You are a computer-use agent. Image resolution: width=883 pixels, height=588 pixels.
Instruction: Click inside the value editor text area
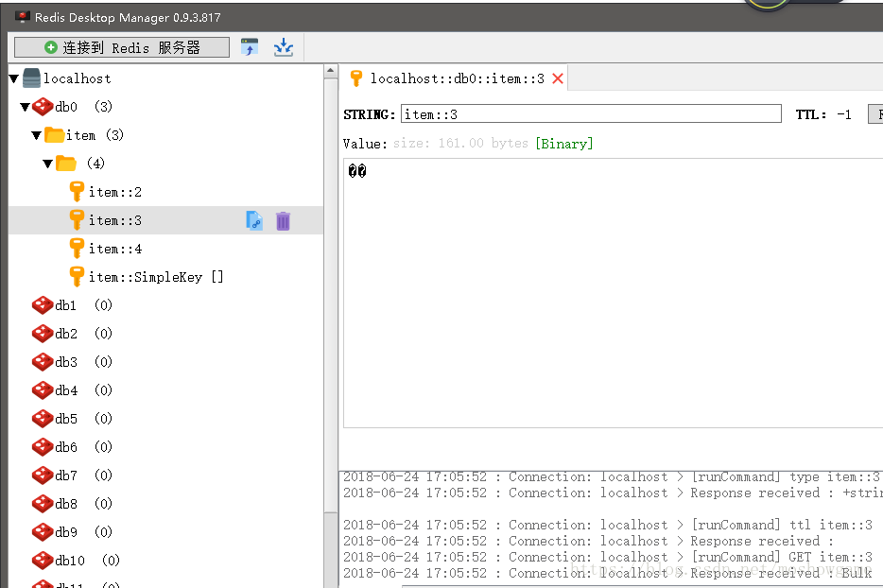click(x=613, y=293)
